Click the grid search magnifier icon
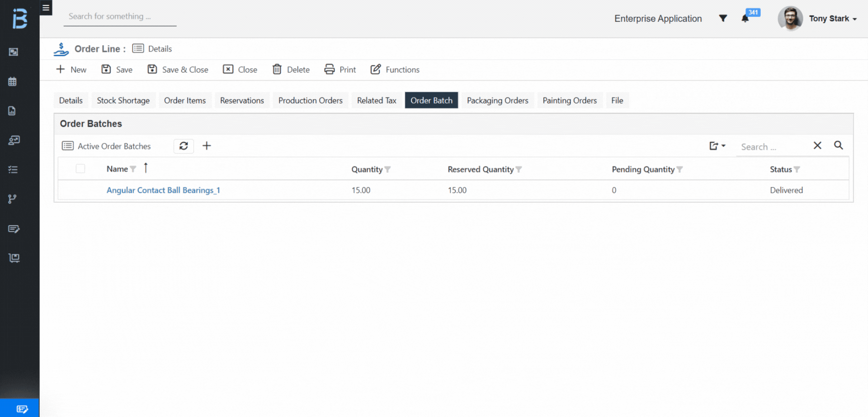The image size is (868, 417). 839,146
